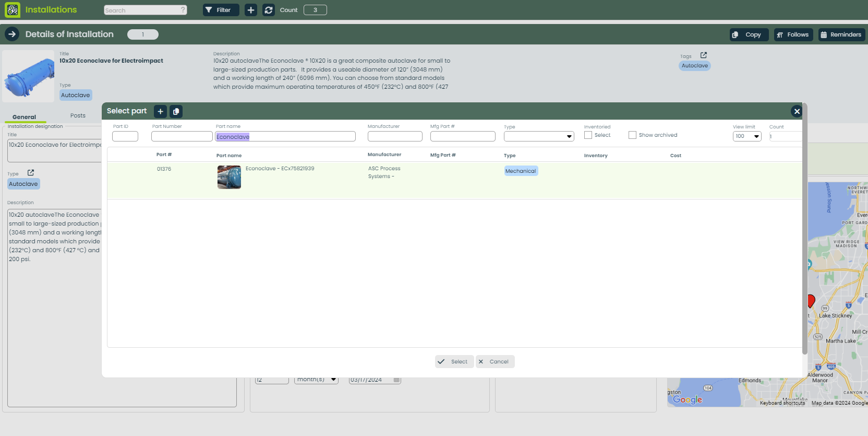868x436 pixels.
Task: Click the Econoclave part thumbnail image
Action: [x=229, y=177]
